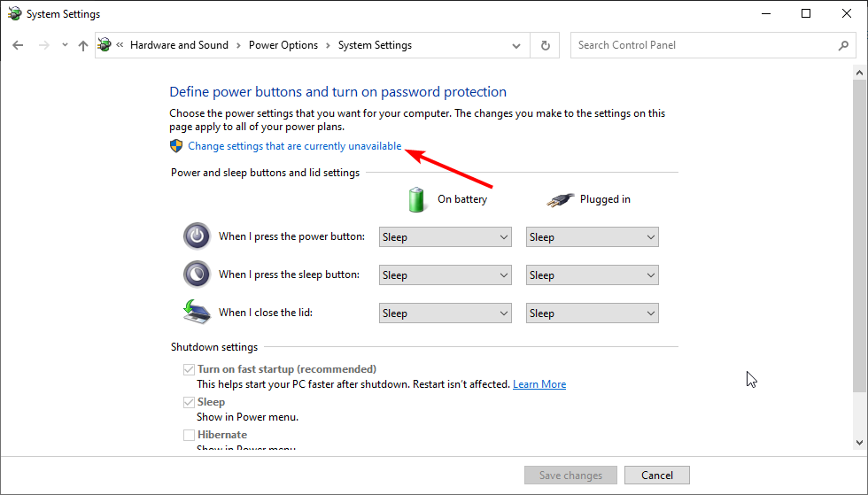868x495 pixels.
Task: Click the sleep button moon icon
Action: click(x=197, y=275)
